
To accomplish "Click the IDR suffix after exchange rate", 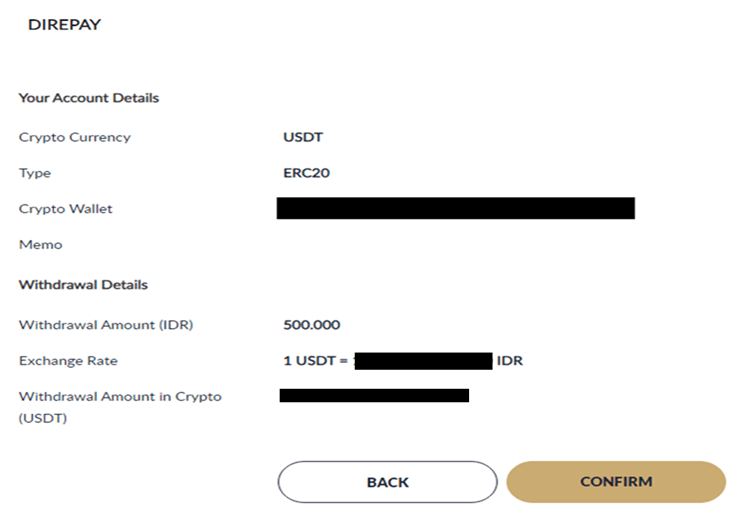I will pyautogui.click(x=510, y=361).
